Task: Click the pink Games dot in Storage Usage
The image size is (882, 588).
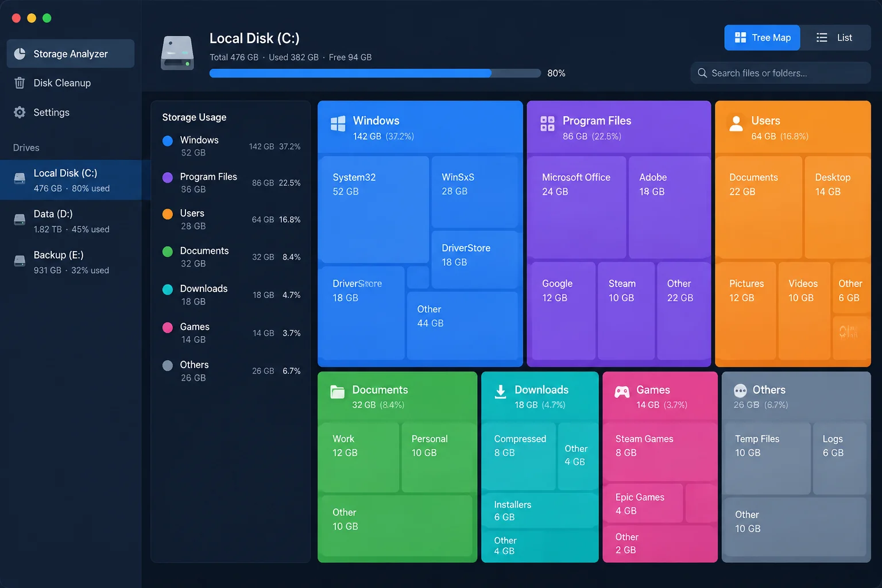Action: click(168, 327)
